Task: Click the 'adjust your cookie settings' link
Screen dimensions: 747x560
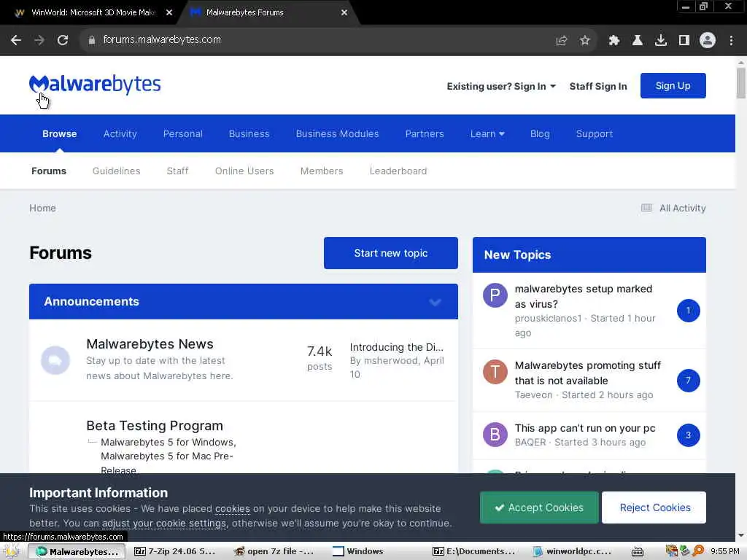Action: coord(164,523)
